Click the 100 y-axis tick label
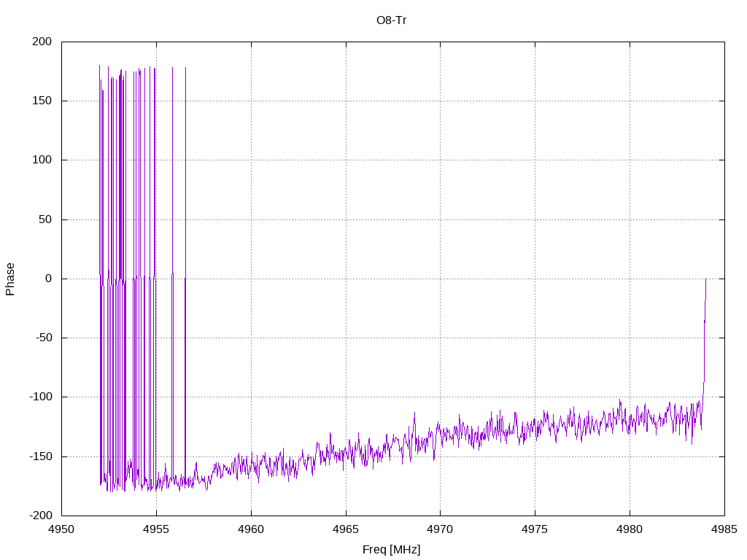 click(x=42, y=160)
